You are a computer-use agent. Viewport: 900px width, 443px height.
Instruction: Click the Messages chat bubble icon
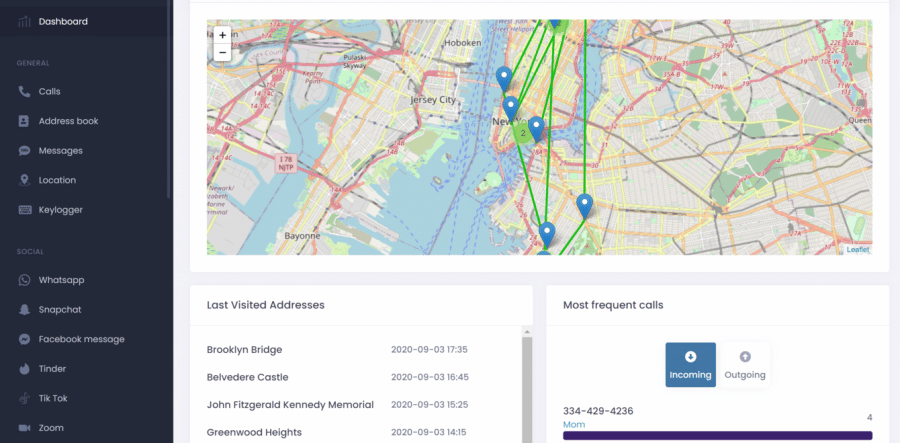coord(24,151)
